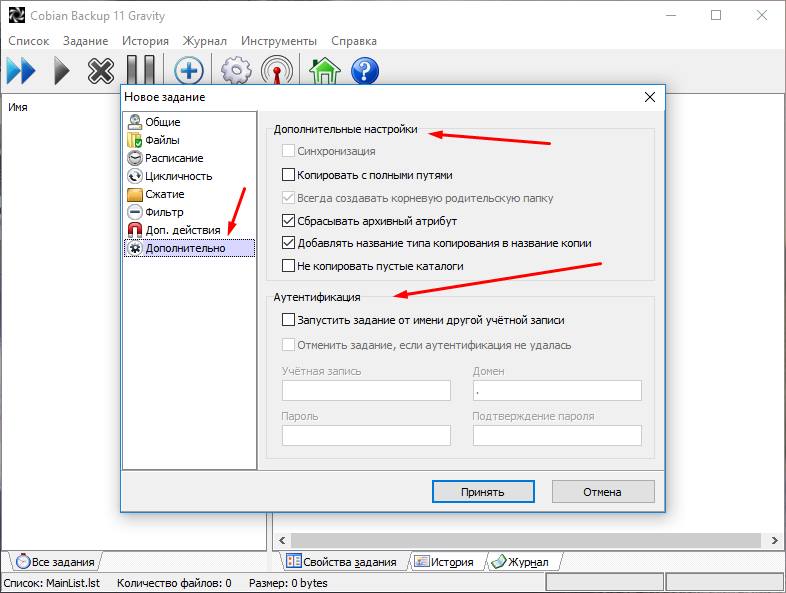Click the Пароль input field
The height and width of the screenshot is (593, 786).
tap(366, 435)
